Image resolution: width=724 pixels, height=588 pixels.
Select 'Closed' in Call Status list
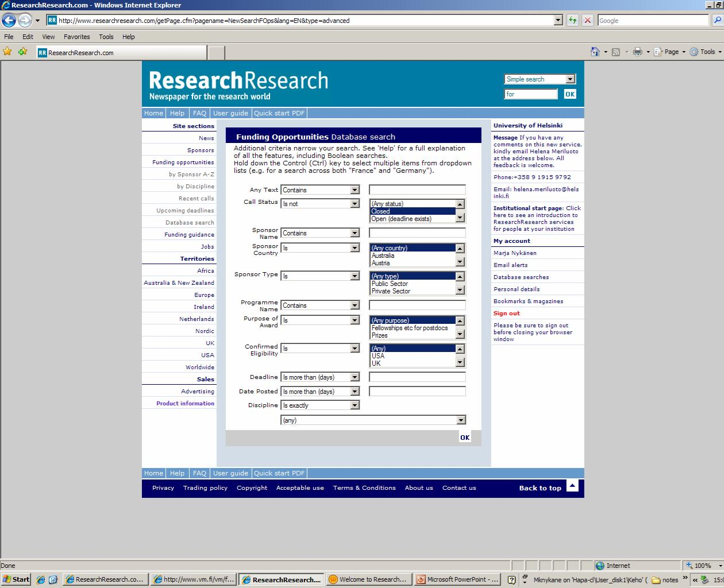click(x=413, y=211)
